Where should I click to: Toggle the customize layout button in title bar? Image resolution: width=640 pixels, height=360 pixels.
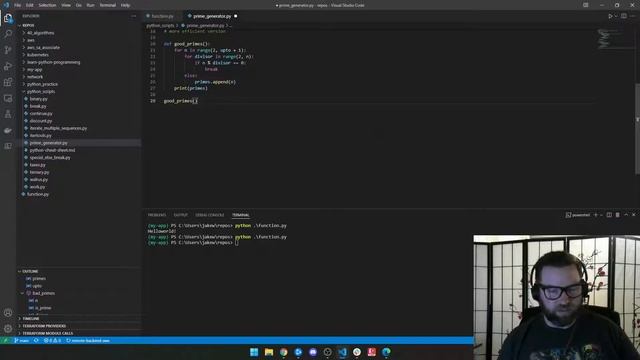(x=586, y=5)
